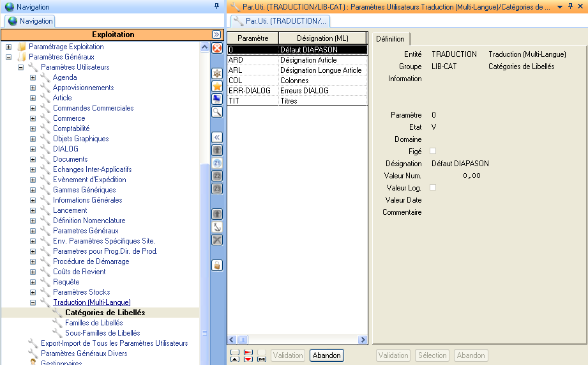Switch to the Navigation tab

click(x=31, y=21)
